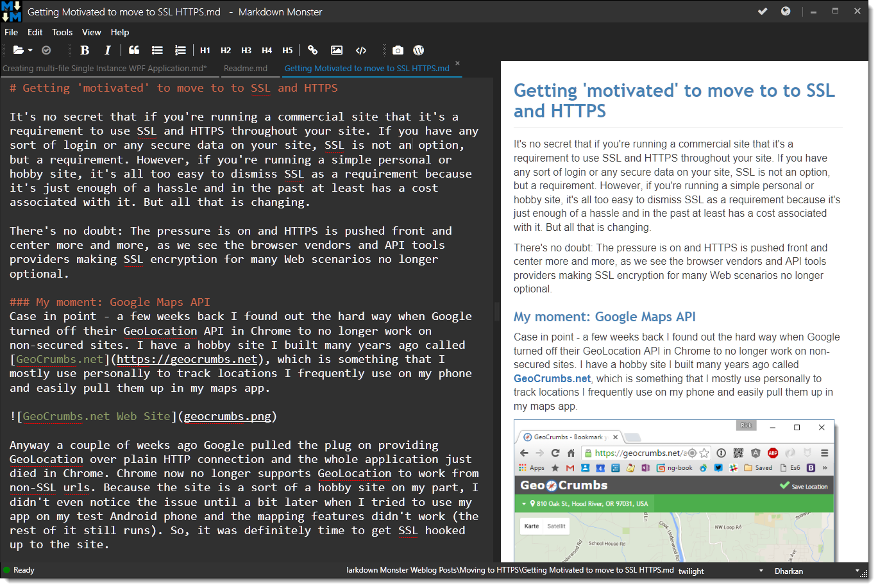
Task: Insert a block quote via quote icon
Action: [x=134, y=50]
